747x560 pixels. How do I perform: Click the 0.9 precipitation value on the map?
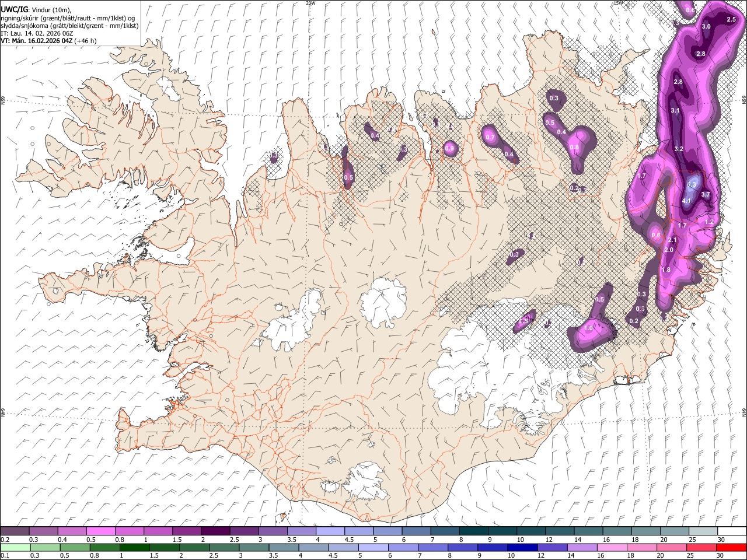coord(449,149)
